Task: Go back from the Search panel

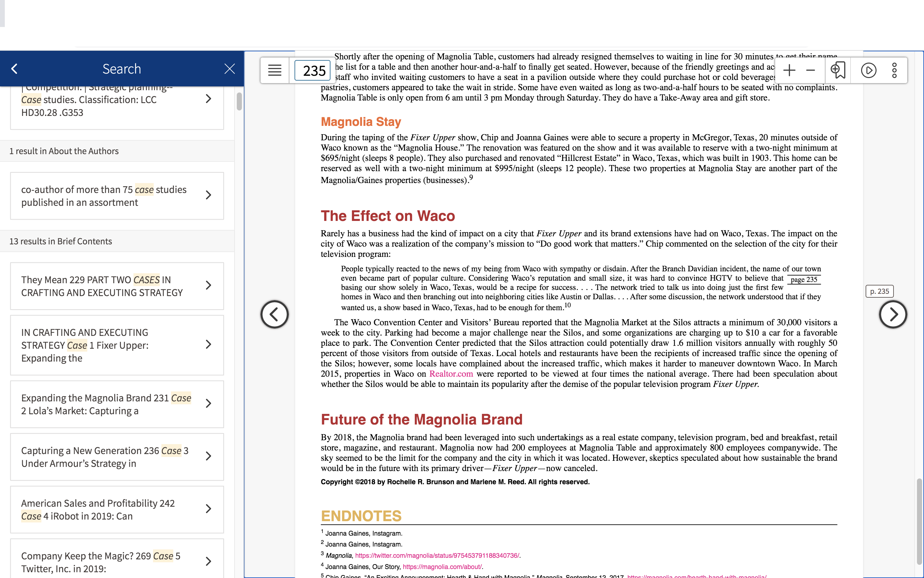Action: (14, 69)
